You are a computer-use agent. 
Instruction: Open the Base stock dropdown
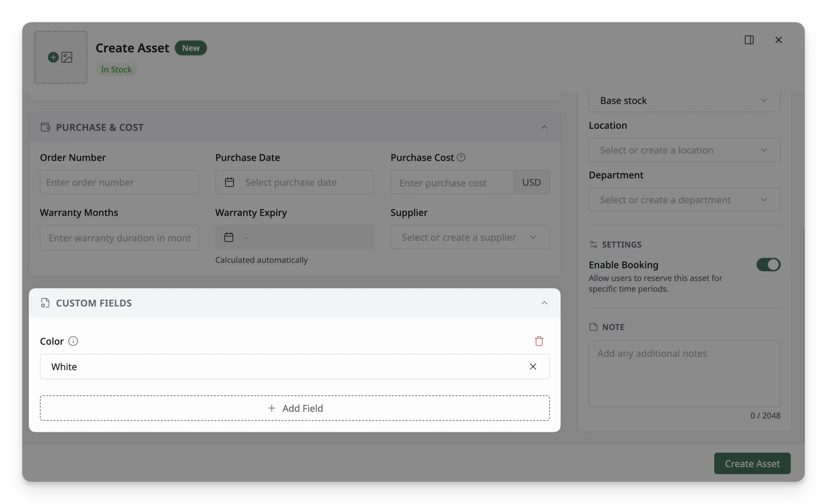[x=684, y=101]
